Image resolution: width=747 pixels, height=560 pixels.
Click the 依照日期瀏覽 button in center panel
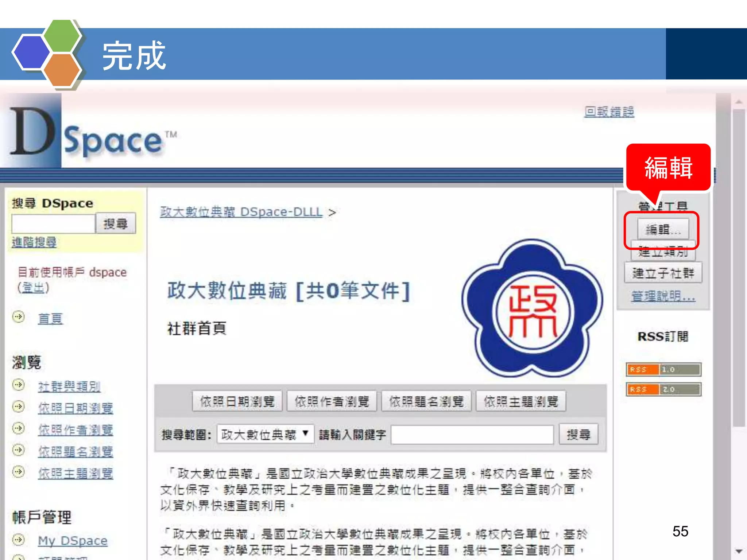[237, 401]
